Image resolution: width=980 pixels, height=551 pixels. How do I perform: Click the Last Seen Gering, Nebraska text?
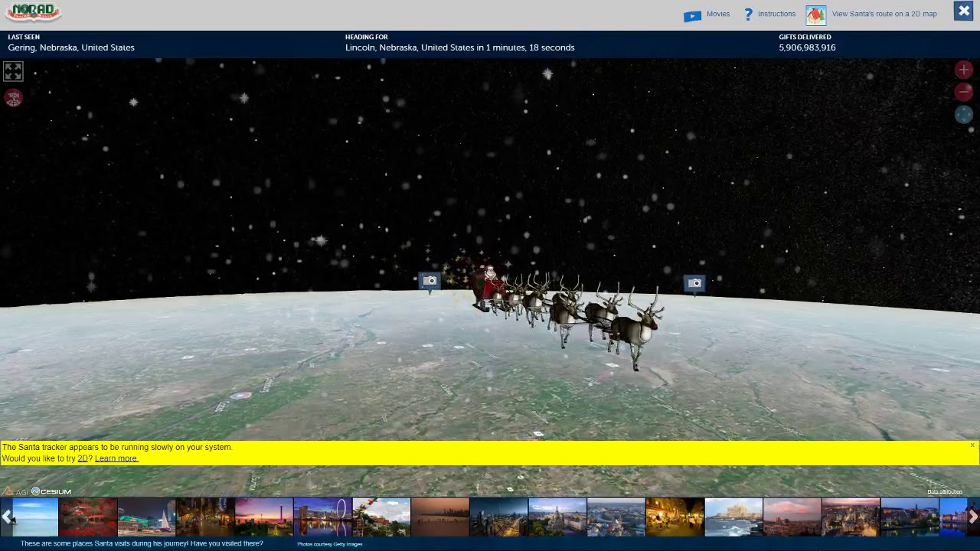71,47
